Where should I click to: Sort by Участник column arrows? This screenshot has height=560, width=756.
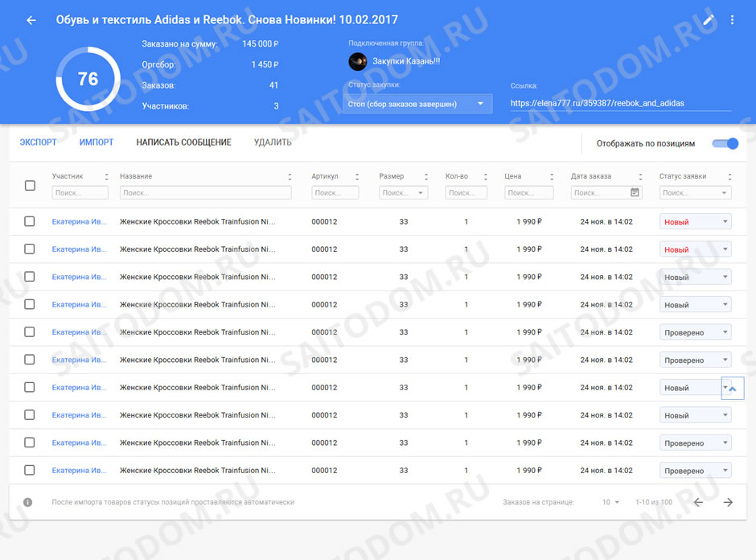pos(106,176)
